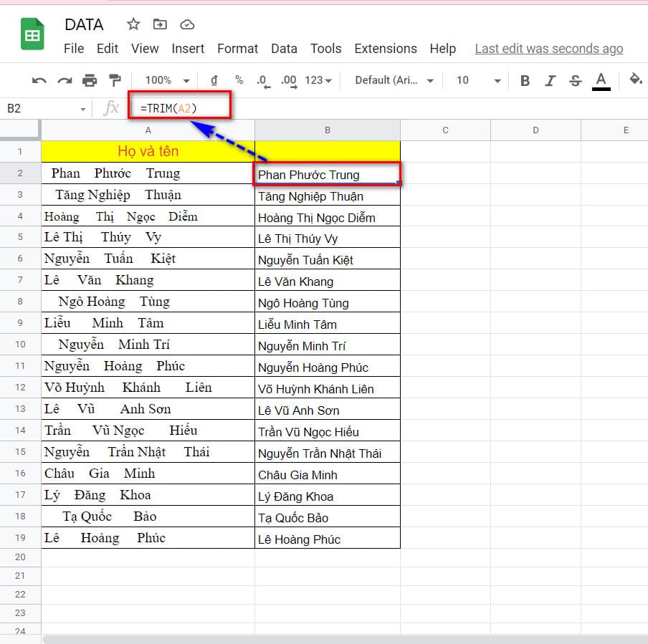Click the Last edit was seconds ago link
The width and height of the screenshot is (648, 644).
[548, 49]
